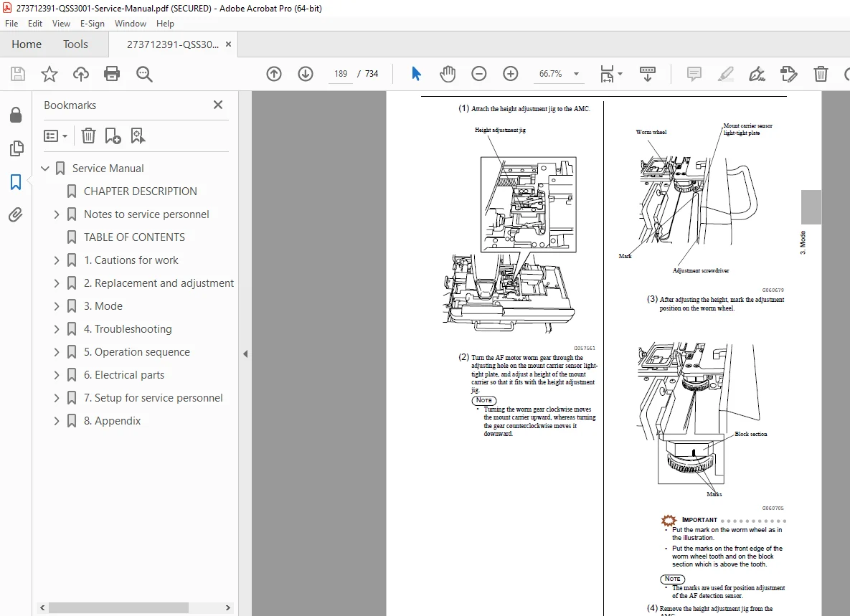Add a comment sticky note
This screenshot has width=850, height=616.
pyautogui.click(x=694, y=74)
